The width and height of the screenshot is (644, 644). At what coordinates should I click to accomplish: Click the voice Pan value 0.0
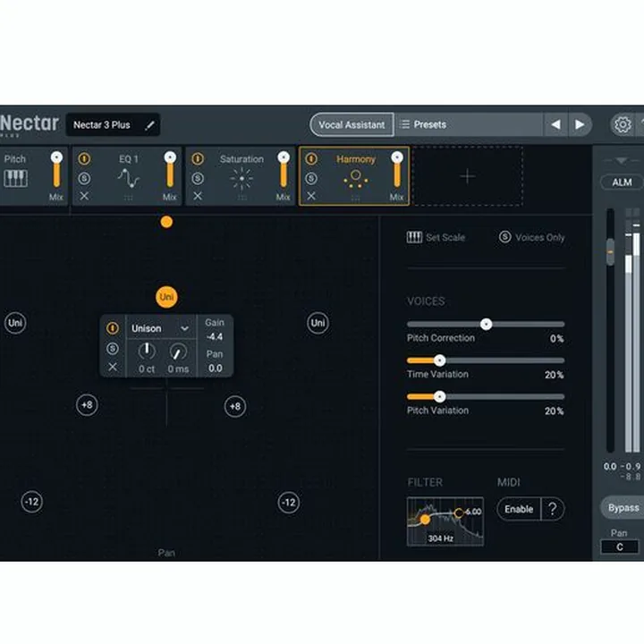[216, 369]
